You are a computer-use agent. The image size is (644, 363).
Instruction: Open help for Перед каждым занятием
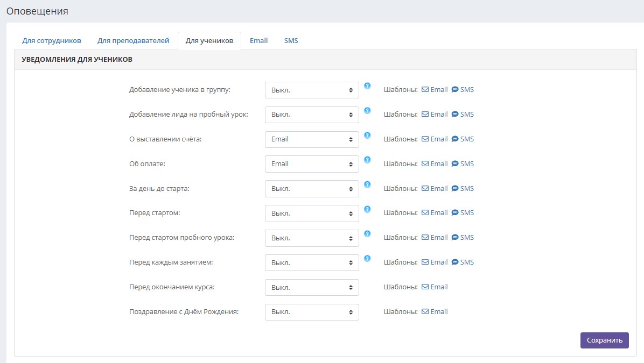point(367,259)
